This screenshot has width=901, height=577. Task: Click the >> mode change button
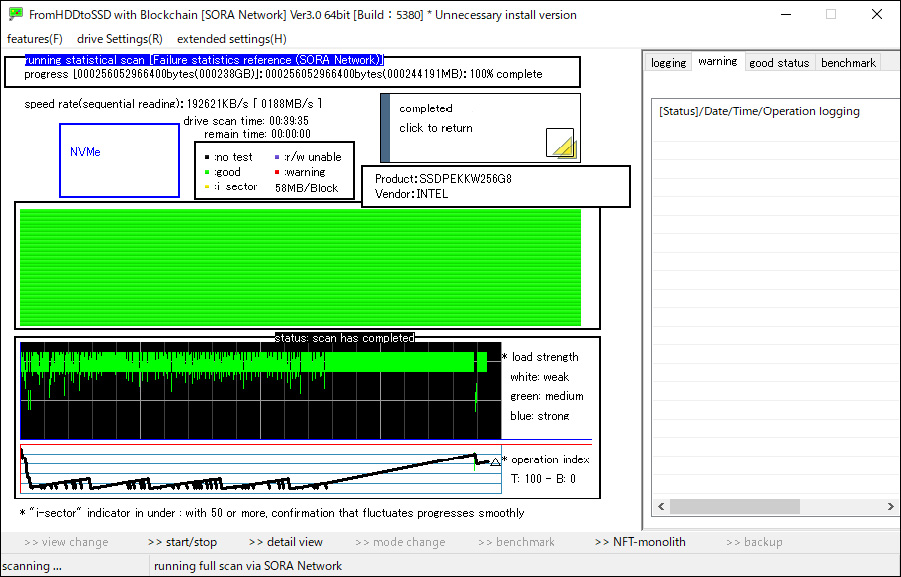[400, 542]
